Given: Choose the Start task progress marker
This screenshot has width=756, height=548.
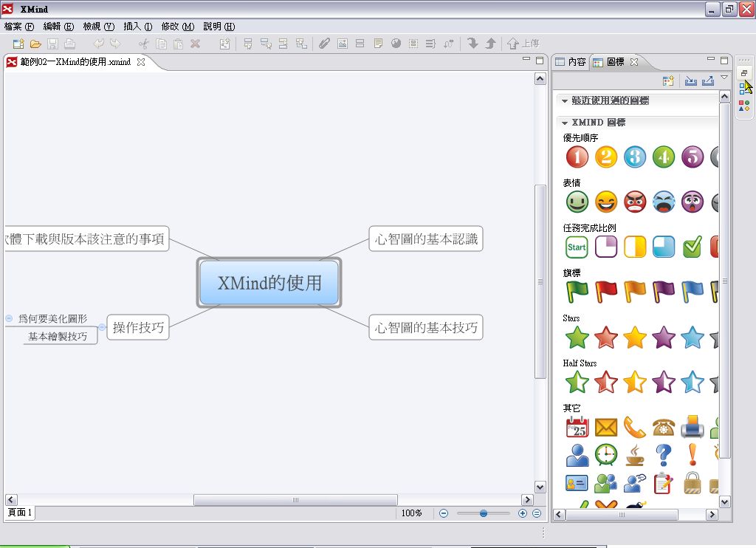Looking at the screenshot, I should click(x=577, y=247).
